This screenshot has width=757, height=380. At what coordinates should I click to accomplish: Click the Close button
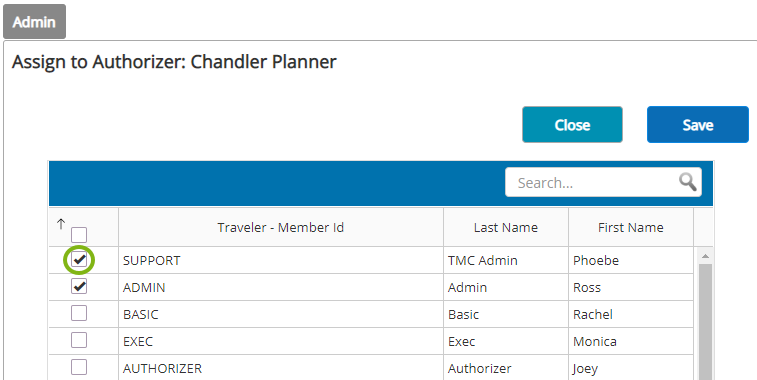point(572,125)
